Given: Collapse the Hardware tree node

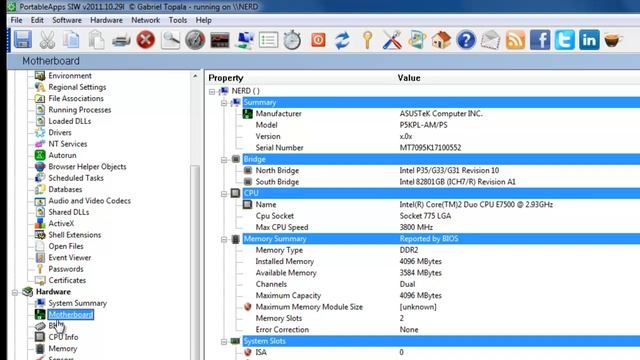Looking at the screenshot, I should (x=15, y=293).
